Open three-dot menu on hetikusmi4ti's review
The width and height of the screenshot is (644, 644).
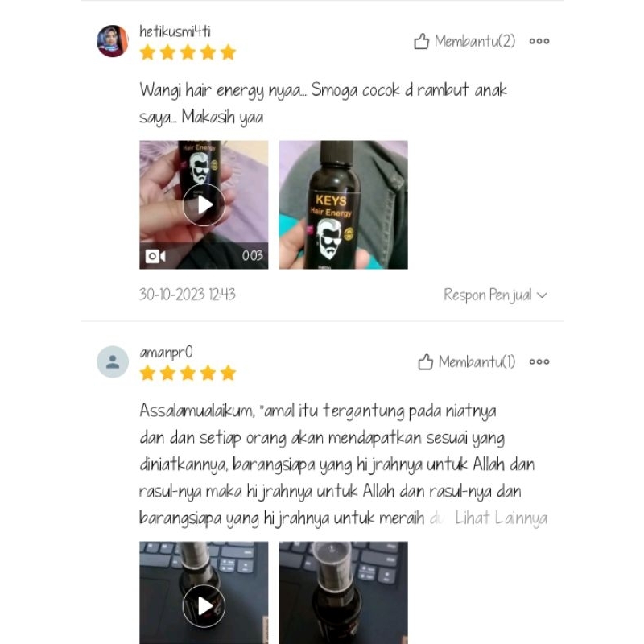click(539, 41)
